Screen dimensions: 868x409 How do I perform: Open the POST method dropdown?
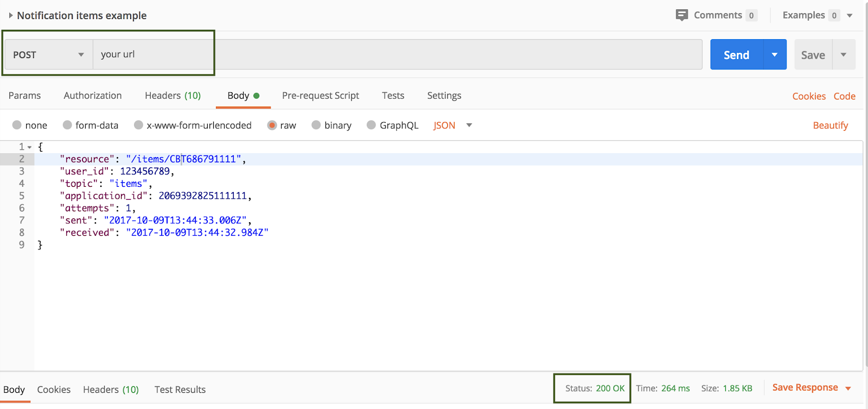48,54
